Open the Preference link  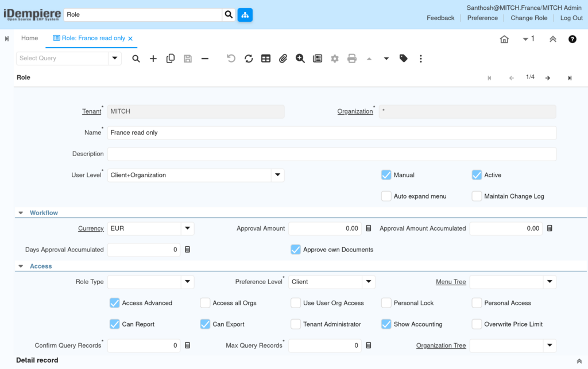482,18
